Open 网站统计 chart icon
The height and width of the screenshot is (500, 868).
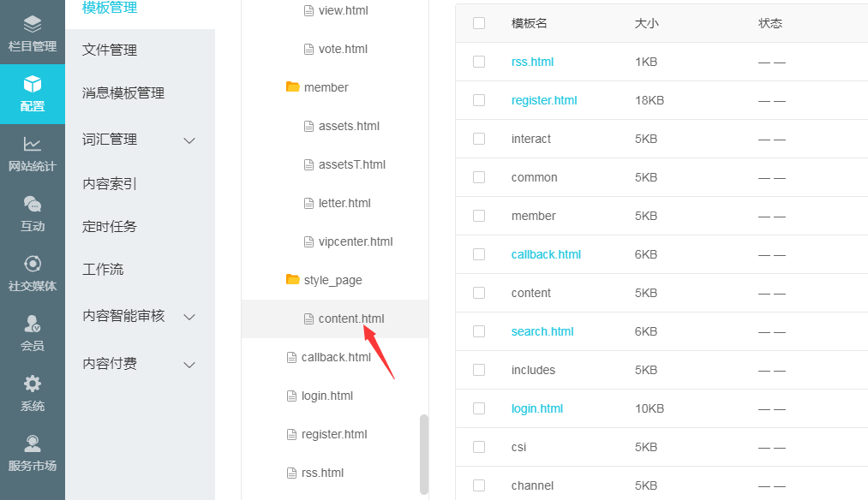click(x=33, y=144)
